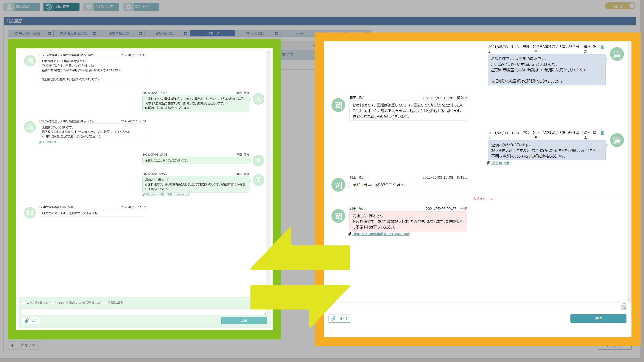
Task: Click 承知しました bubble in the orange-framed panel
Action: tap(408, 185)
